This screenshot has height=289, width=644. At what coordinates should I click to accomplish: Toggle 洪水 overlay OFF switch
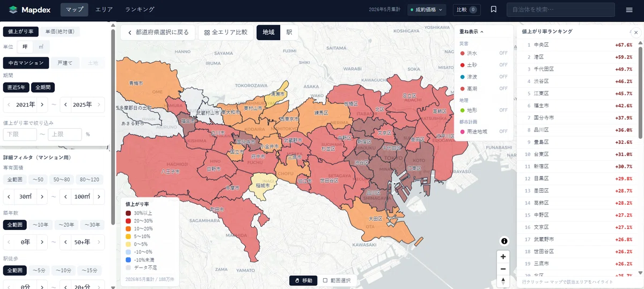coord(503,53)
